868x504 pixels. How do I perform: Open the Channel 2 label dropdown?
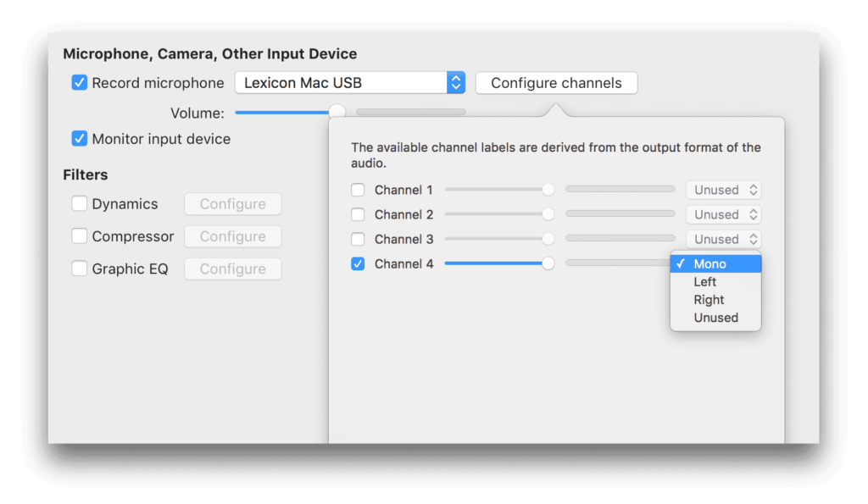click(x=723, y=213)
